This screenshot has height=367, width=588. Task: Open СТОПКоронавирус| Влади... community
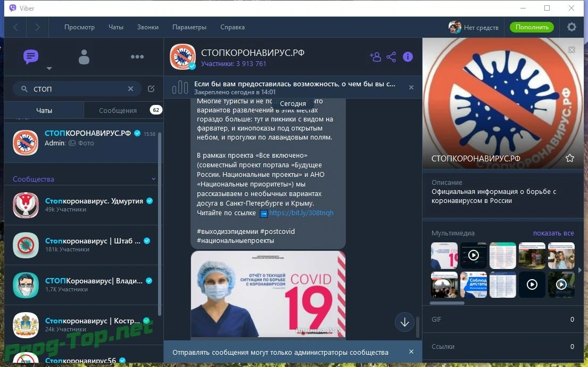click(82, 285)
